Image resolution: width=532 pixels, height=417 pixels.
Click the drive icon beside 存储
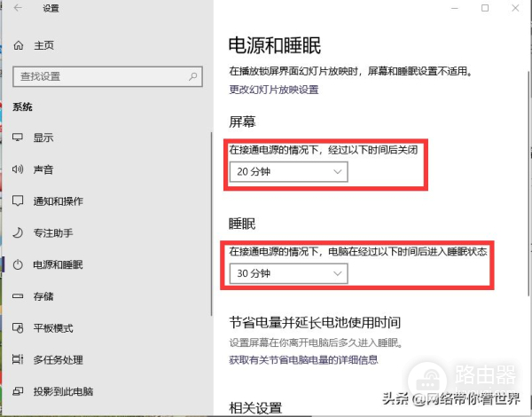click(x=18, y=296)
